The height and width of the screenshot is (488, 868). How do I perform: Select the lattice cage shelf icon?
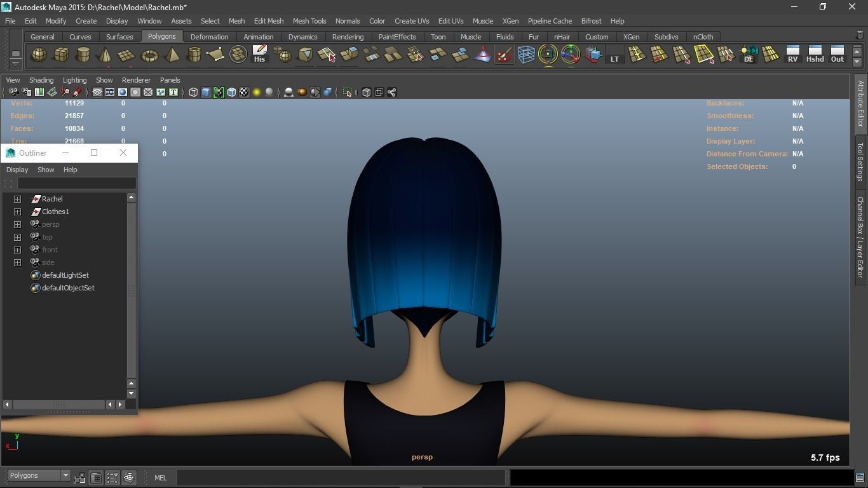pyautogui.click(x=526, y=55)
